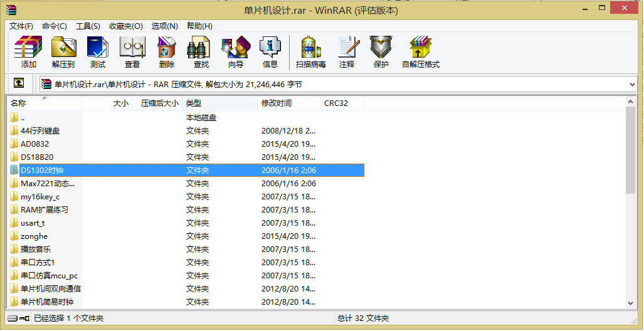Screen dimensions: 644x331
Task: Select the Max7221动态... folder
Action: [186, 184]
